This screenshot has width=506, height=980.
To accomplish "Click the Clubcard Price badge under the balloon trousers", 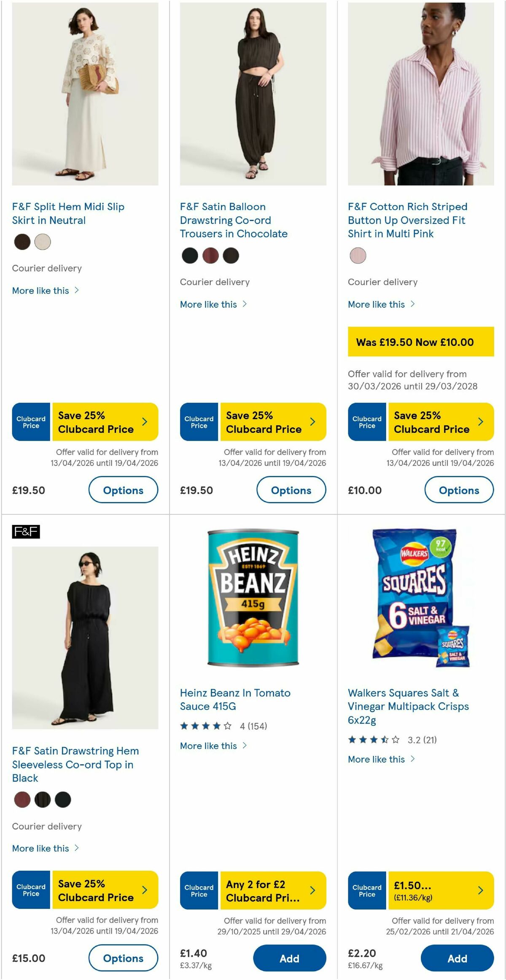I will 198,421.
